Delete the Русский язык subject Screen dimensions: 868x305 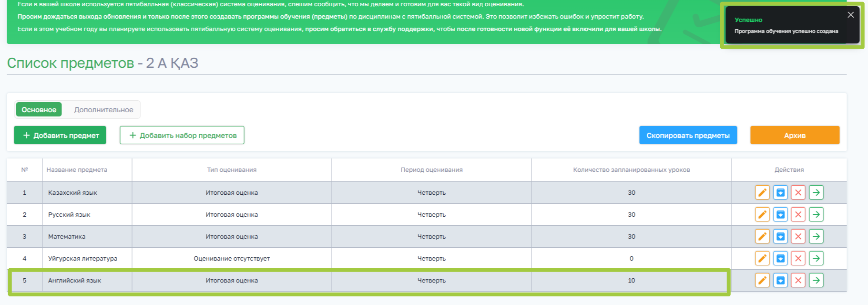[798, 214]
